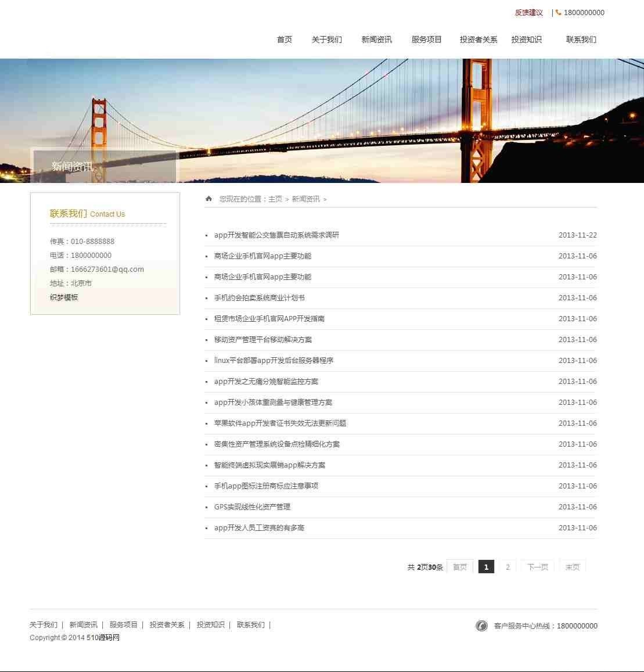Click the 下一页 pagination button
644x672 pixels.
click(x=537, y=567)
